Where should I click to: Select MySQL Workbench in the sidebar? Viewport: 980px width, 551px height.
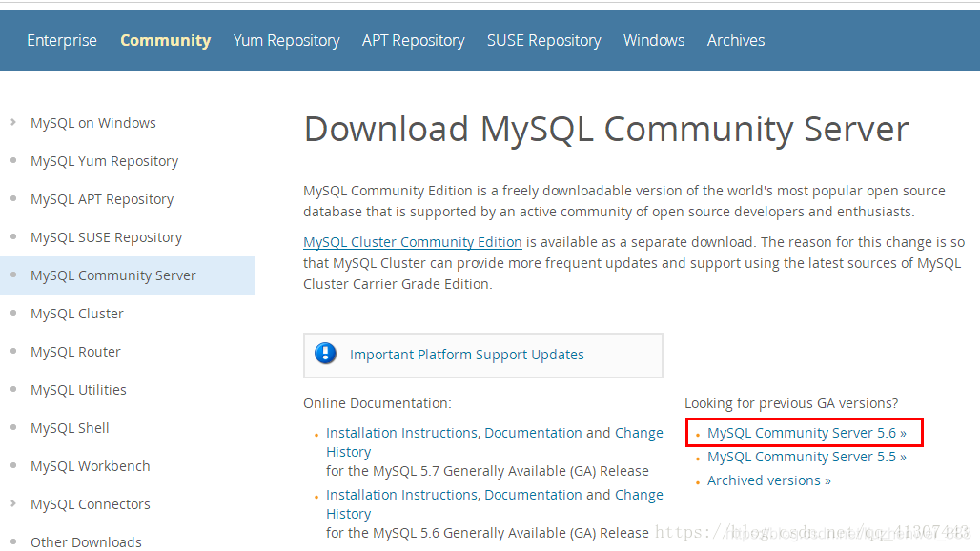click(x=90, y=466)
